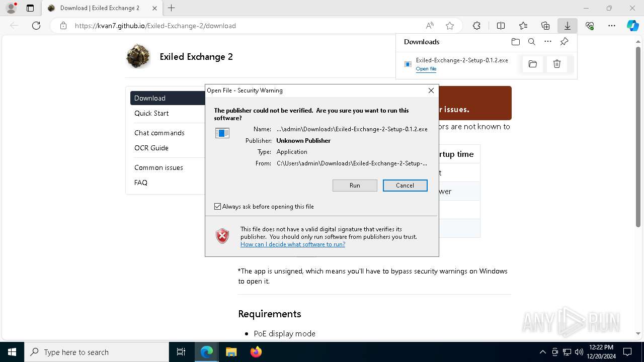Open OCR Guide page

point(151,148)
